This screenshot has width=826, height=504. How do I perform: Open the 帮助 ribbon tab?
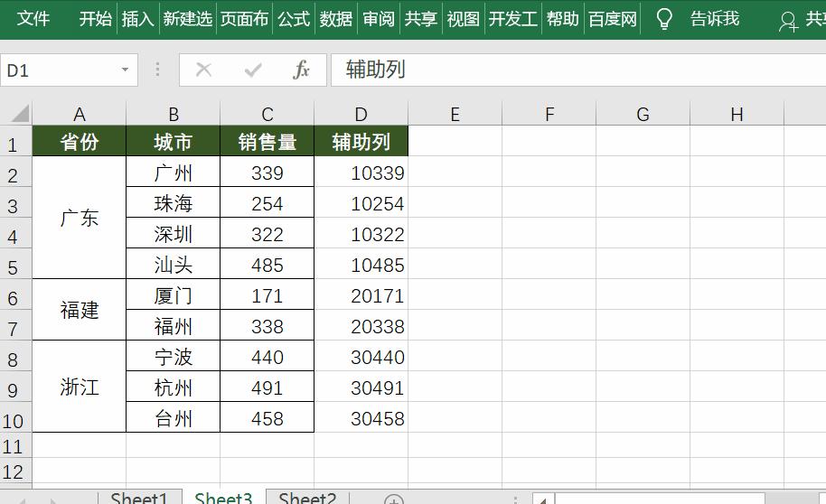[562, 19]
